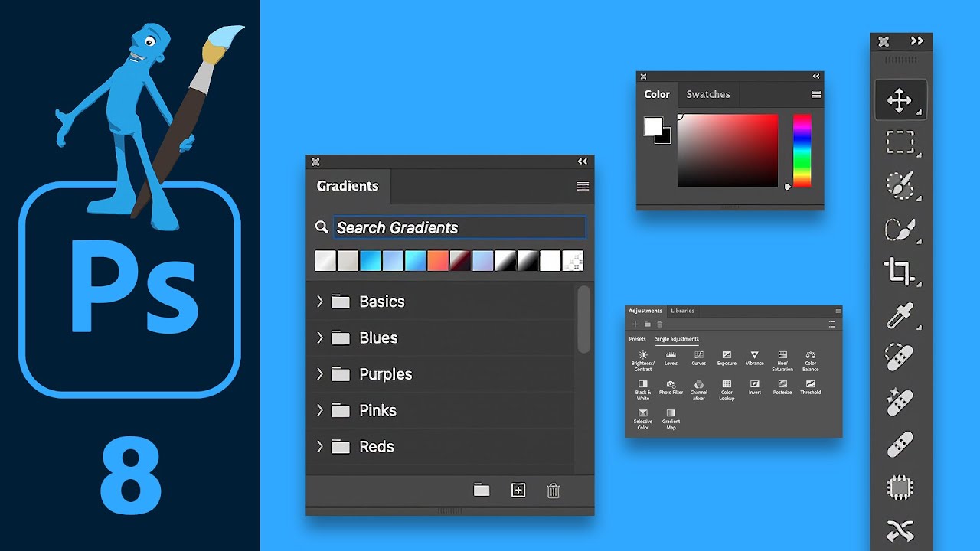Add a Photo Filter adjustment
Screen dimensions: 980x551
[x=671, y=387]
